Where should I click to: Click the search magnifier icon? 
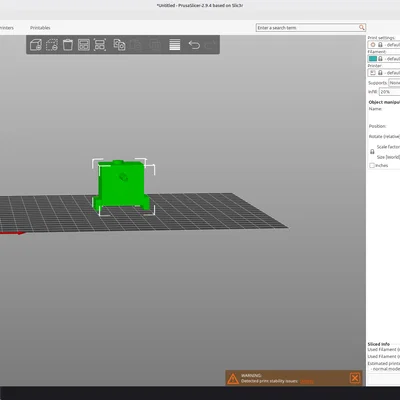pyautogui.click(x=362, y=27)
